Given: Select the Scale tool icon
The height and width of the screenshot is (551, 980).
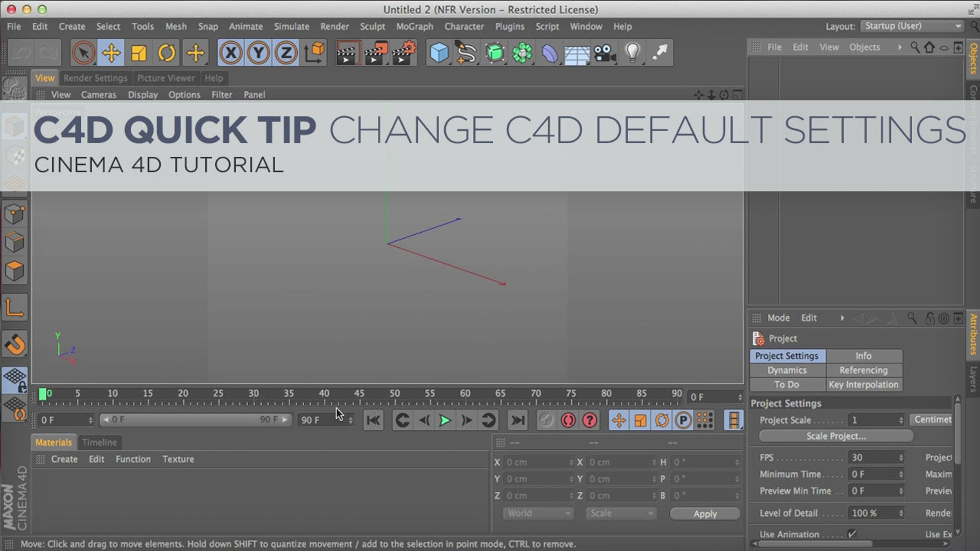Looking at the screenshot, I should pos(138,53).
